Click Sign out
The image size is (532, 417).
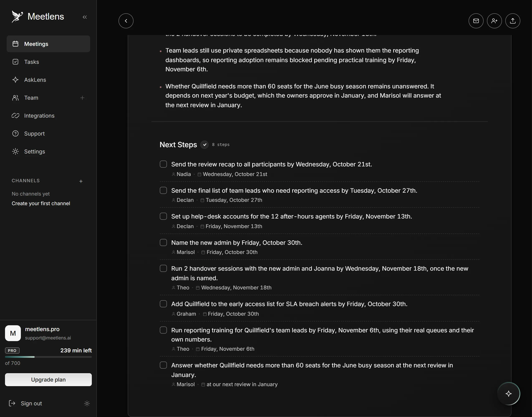25,403
